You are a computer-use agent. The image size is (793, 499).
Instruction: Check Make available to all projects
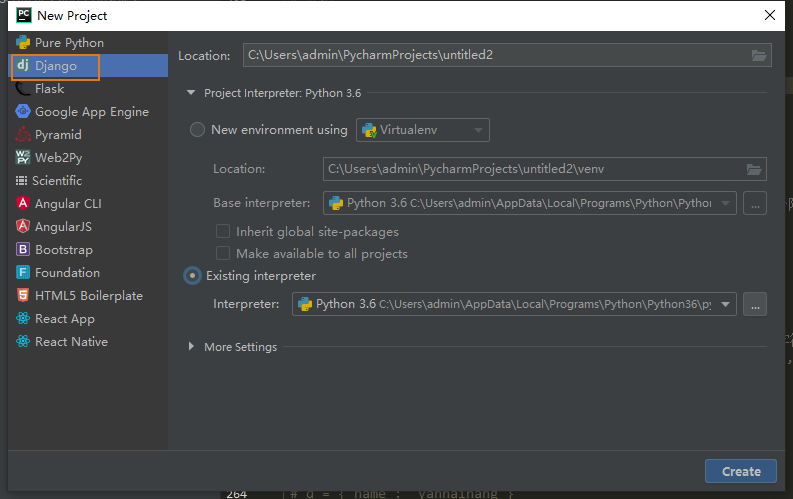pos(223,253)
